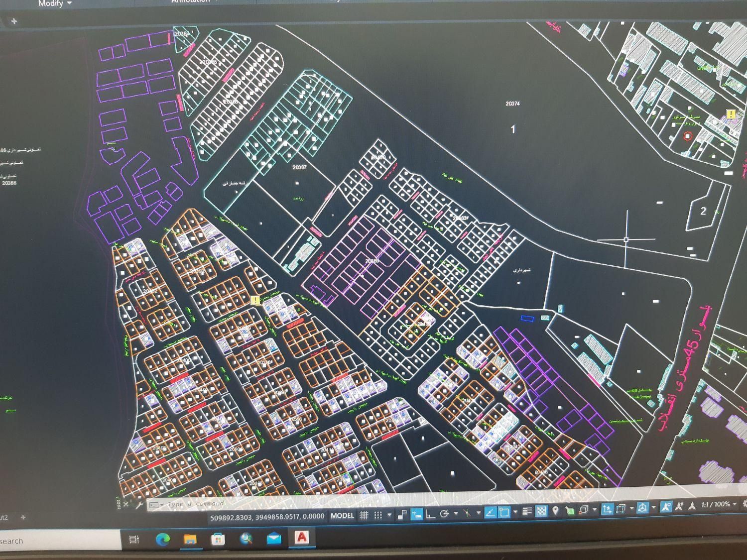Screen dimensions: 747x560
Task: Click the MODEL space button
Action: pos(342,516)
